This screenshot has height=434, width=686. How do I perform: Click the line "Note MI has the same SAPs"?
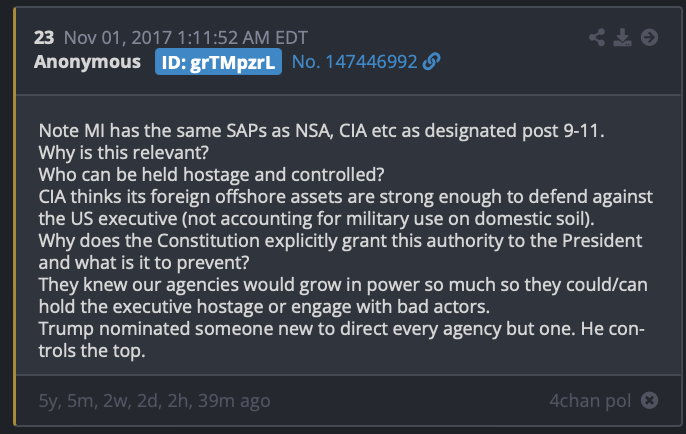(x=322, y=131)
